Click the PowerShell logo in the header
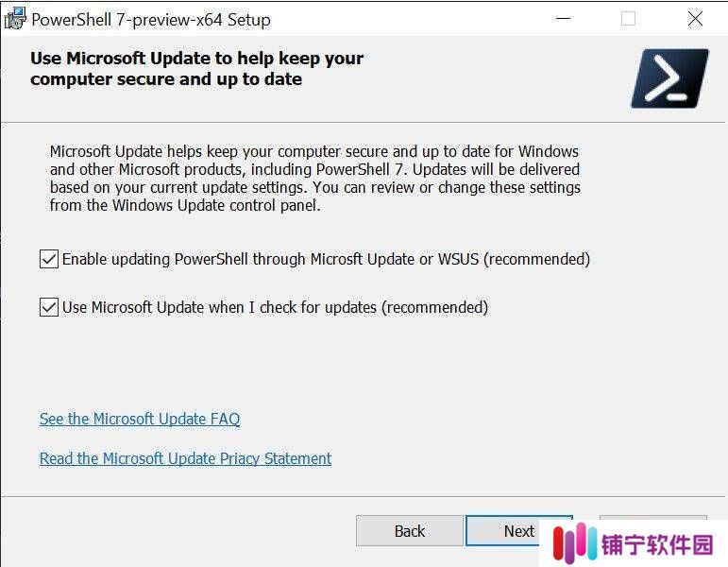 [670, 78]
